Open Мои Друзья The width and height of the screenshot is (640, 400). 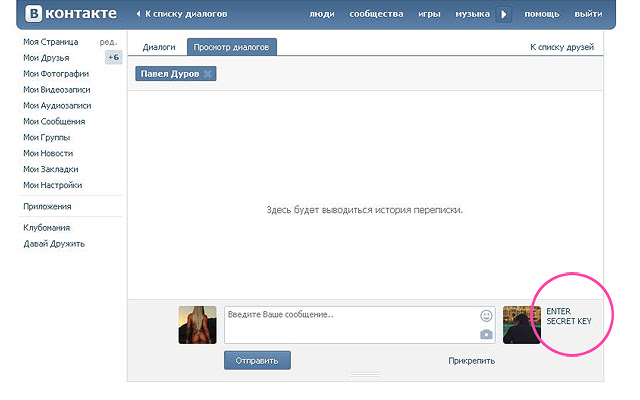coord(46,58)
